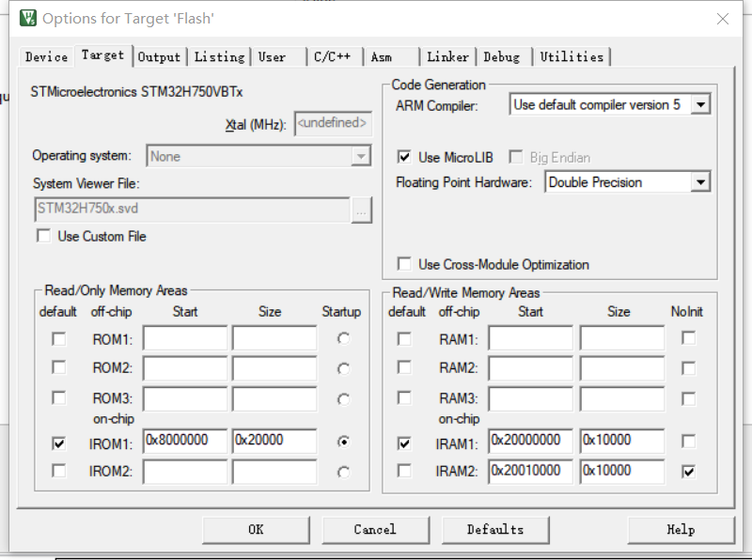This screenshot has width=752, height=560.
Task: Check the IROM2 default checkbox
Action: [x=59, y=471]
